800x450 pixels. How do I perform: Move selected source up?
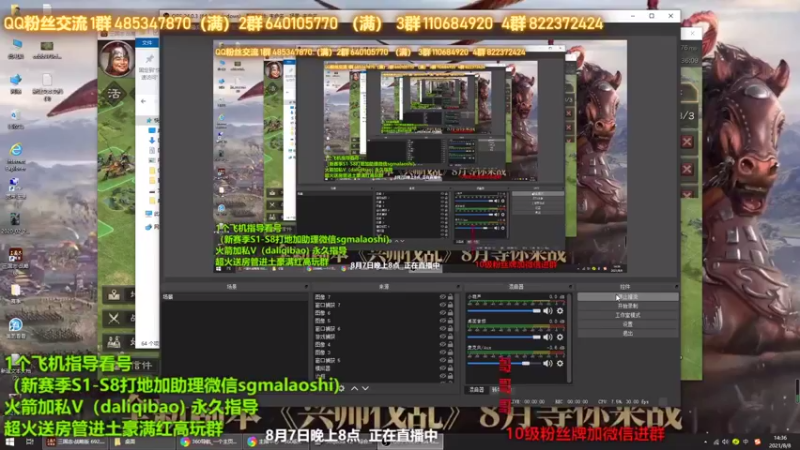pos(355,388)
